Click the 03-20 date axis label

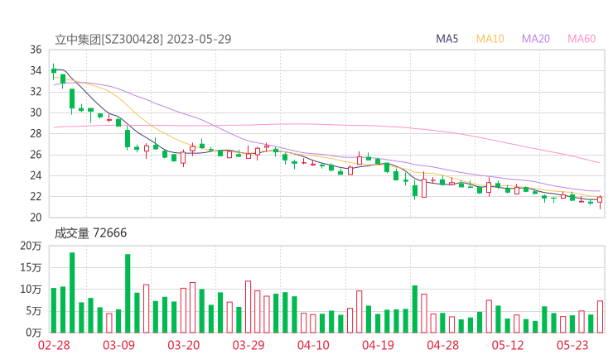point(183,345)
